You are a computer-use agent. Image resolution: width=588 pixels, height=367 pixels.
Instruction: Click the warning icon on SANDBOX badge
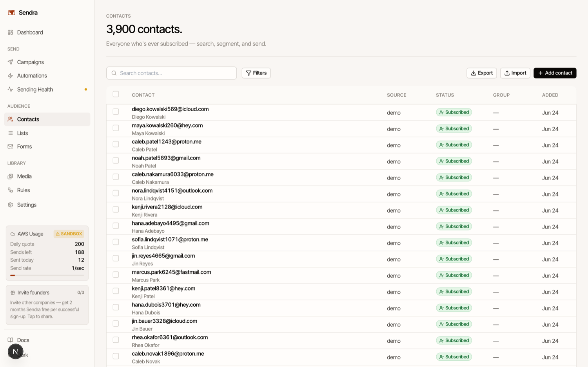pyautogui.click(x=58, y=234)
